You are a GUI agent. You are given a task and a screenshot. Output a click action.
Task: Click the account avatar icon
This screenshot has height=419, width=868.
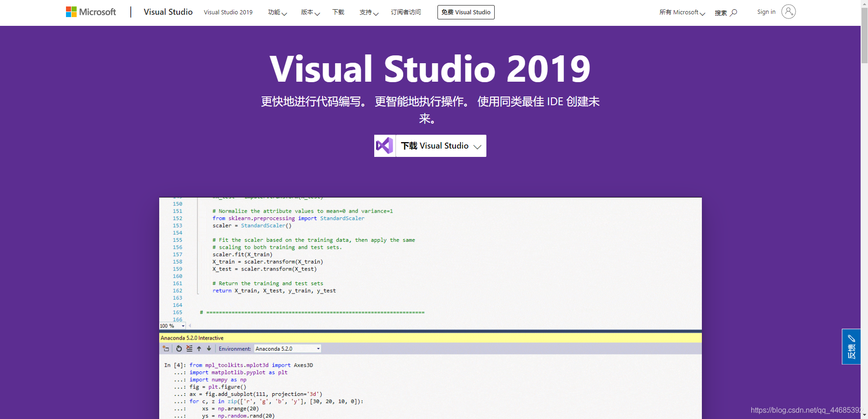coord(788,12)
